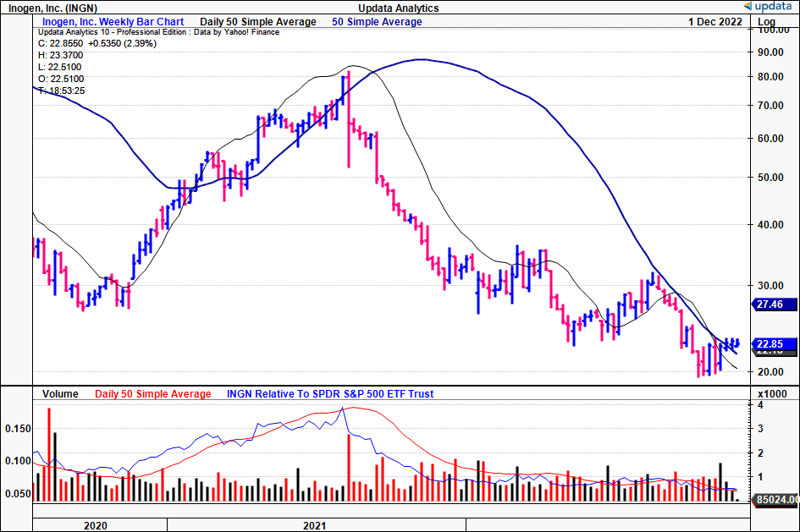Viewport: 800px width, 532px height.
Task: Click the red Daily 50 Simple Average volume legend
Action: point(153,394)
